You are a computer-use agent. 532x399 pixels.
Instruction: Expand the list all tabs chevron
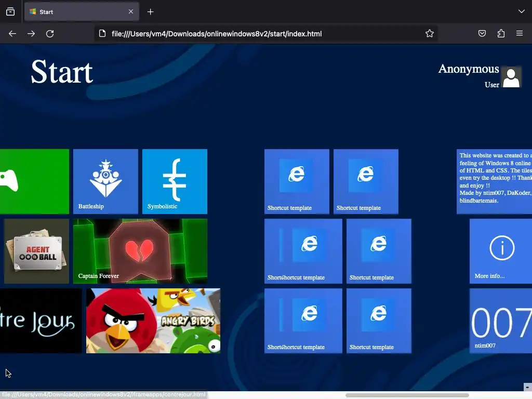point(522,11)
